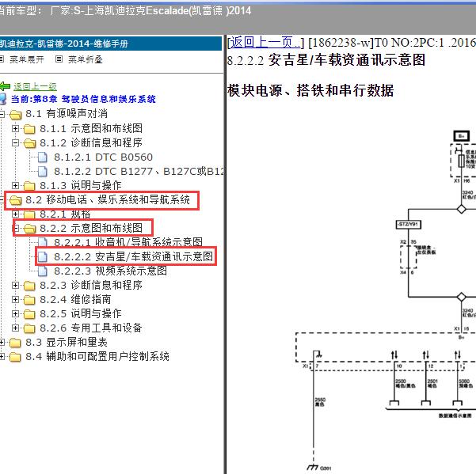Click the folder icon of 8.4 辅助和可配置用户控制系统
476x474 pixels.
(15, 357)
